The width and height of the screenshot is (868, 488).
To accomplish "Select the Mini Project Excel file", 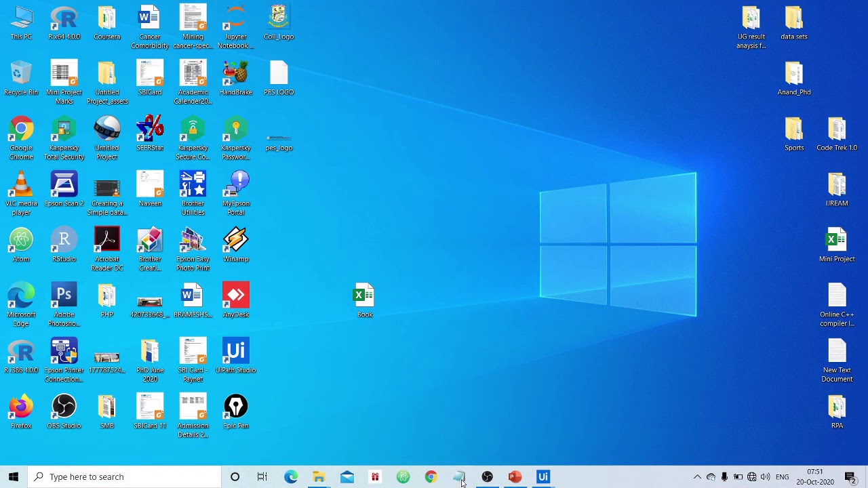I will point(837,246).
